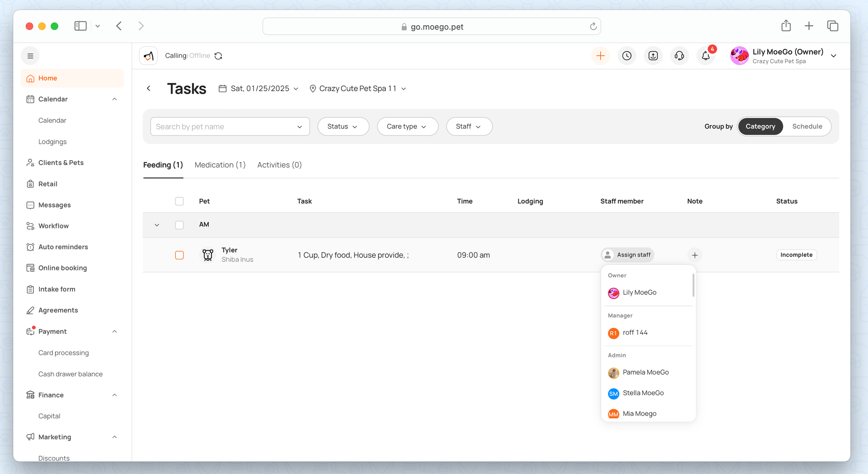Click the Search by pet name field

coord(224,126)
